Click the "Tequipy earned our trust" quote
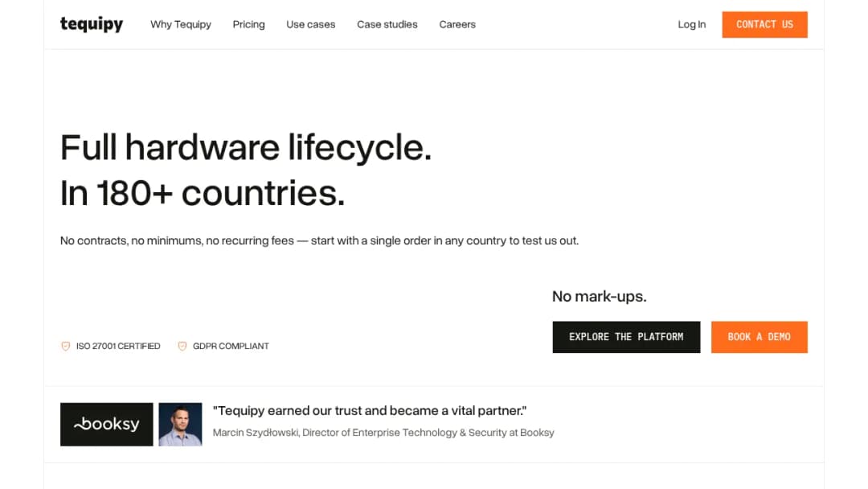 (370, 411)
